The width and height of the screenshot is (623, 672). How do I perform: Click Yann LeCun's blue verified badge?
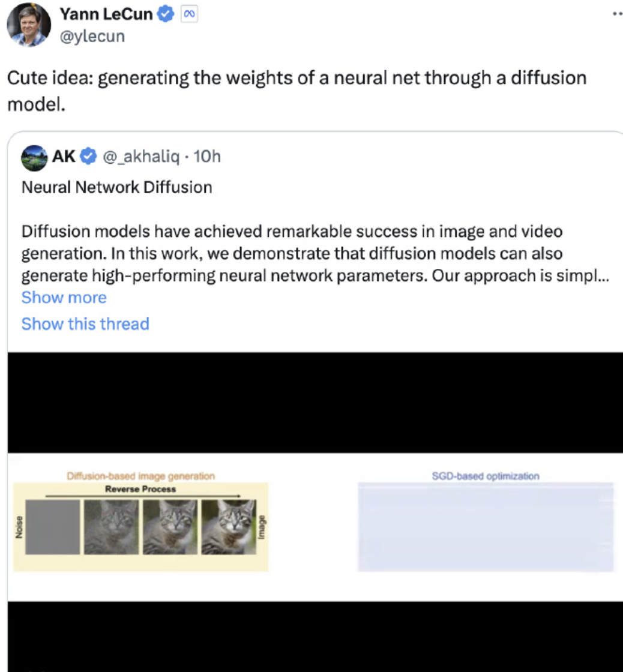pos(164,15)
